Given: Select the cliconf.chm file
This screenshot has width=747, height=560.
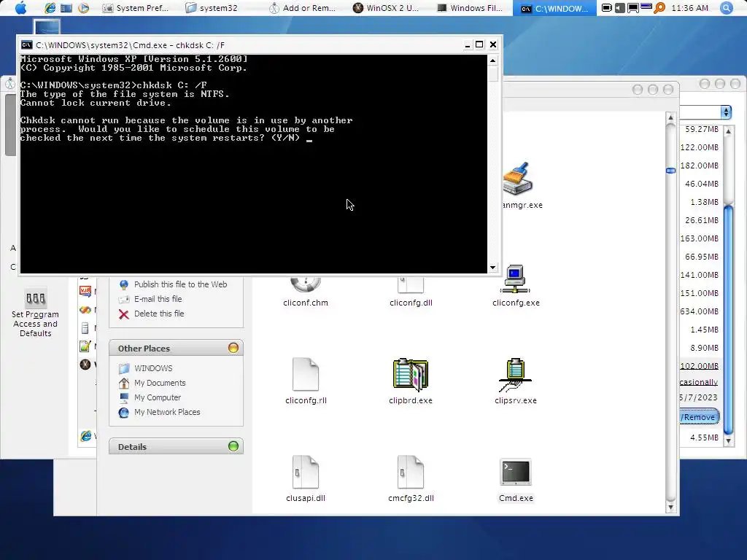Looking at the screenshot, I should pyautogui.click(x=306, y=292).
